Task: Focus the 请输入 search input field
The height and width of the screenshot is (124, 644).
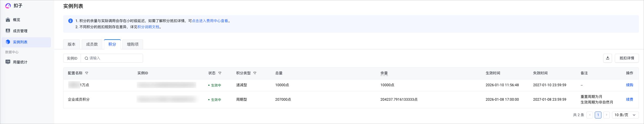Action: 114,58
